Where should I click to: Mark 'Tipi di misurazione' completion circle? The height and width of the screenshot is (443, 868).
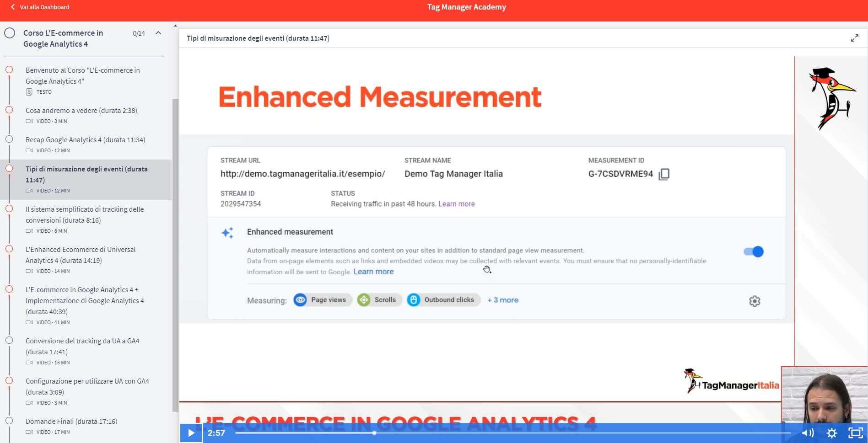(x=9, y=168)
